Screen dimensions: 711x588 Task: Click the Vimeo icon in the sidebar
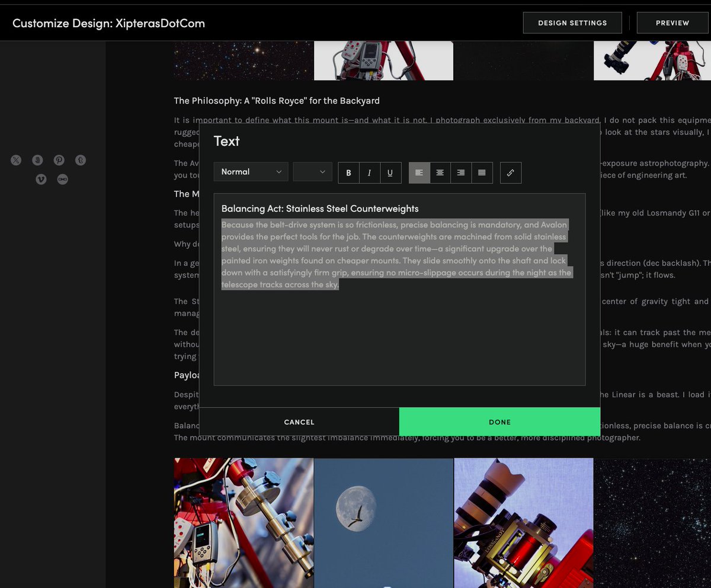(x=41, y=179)
